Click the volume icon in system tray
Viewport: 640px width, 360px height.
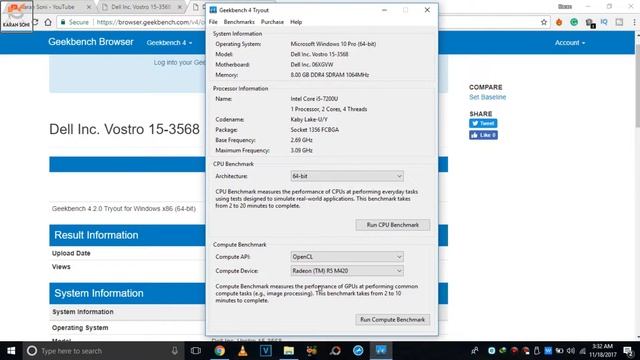571,351
